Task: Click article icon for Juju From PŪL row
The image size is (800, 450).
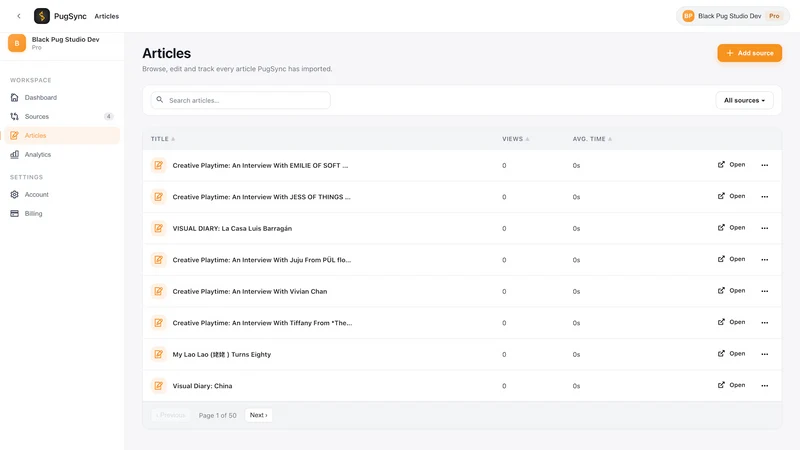Action: [x=159, y=260]
